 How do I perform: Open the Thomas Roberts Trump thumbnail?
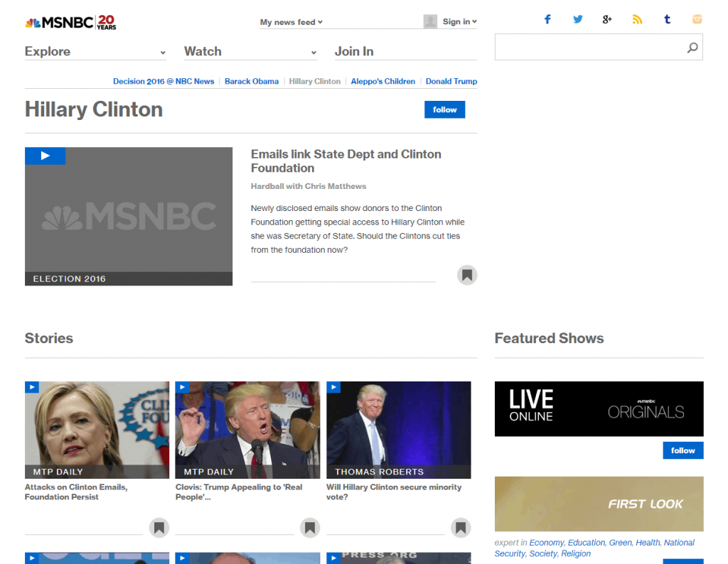(x=398, y=430)
